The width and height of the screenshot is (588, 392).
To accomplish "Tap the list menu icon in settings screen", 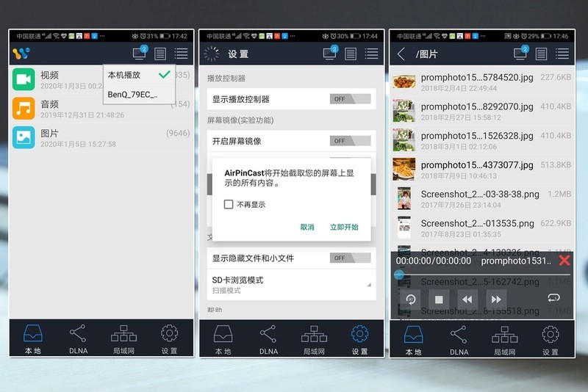I will coord(372,54).
